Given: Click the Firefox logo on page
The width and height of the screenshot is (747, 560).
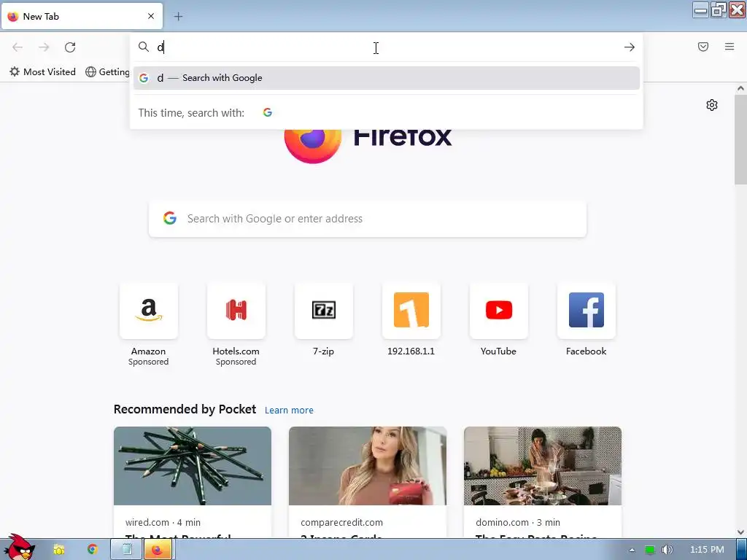Looking at the screenshot, I should tap(313, 145).
